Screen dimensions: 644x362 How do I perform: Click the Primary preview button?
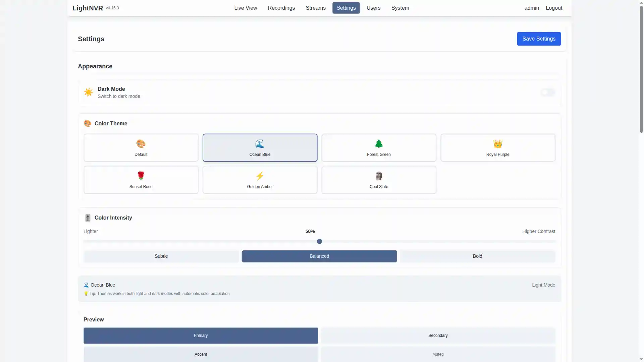pyautogui.click(x=201, y=335)
